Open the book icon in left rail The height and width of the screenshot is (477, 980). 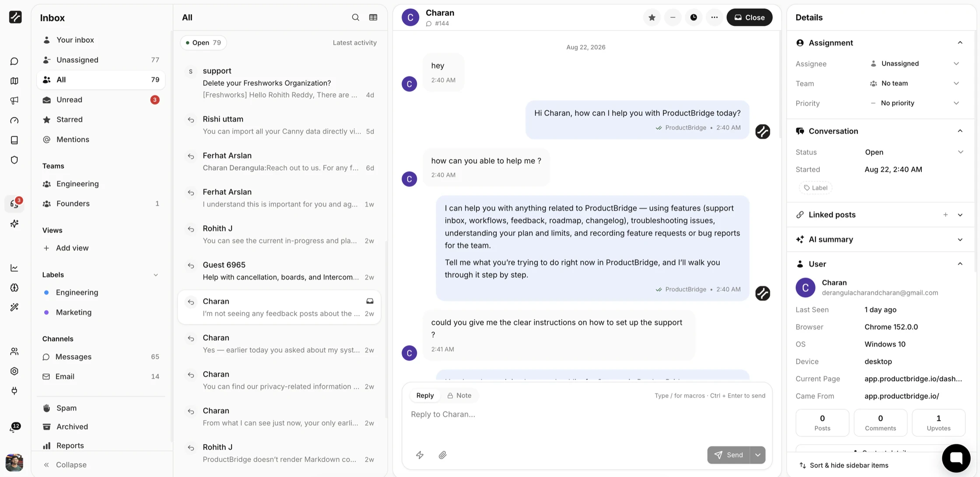point(14,140)
